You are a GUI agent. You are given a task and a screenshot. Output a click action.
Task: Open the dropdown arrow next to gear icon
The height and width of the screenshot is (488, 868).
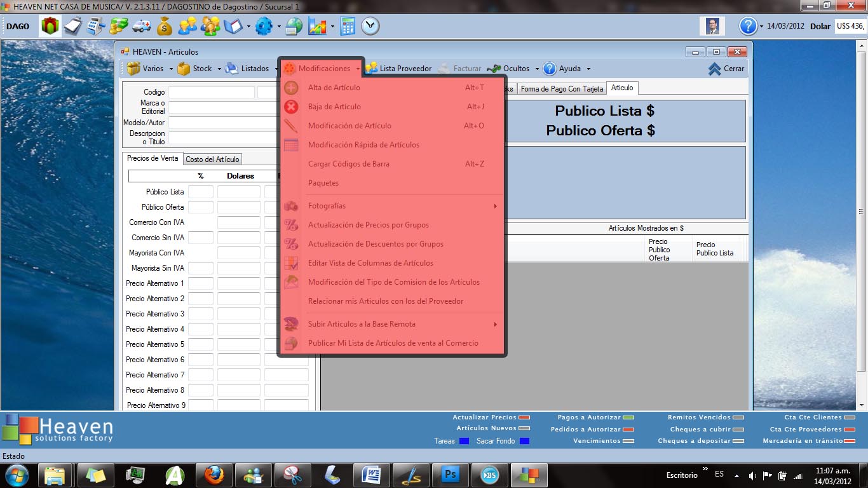[279, 26]
